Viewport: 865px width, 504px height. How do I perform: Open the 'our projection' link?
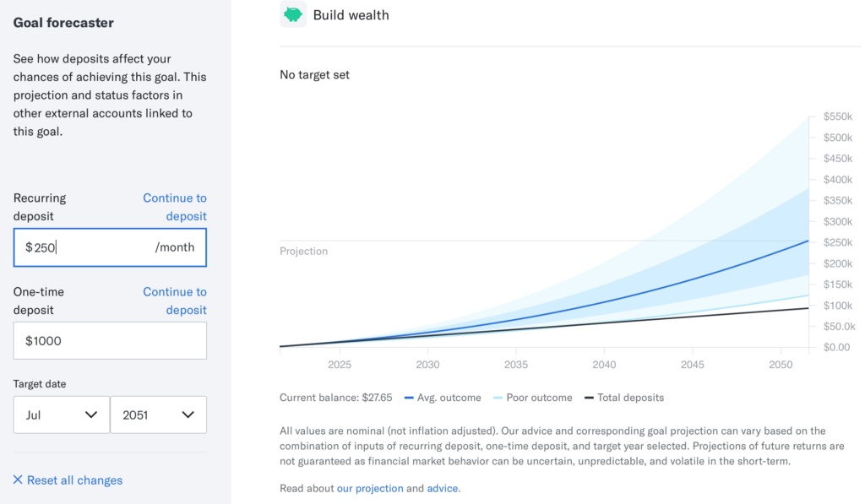[370, 488]
